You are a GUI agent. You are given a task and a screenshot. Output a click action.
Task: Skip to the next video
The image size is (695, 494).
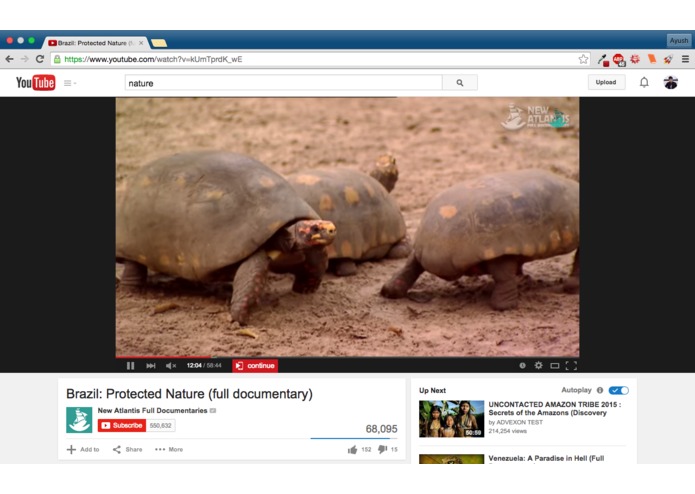(x=151, y=366)
